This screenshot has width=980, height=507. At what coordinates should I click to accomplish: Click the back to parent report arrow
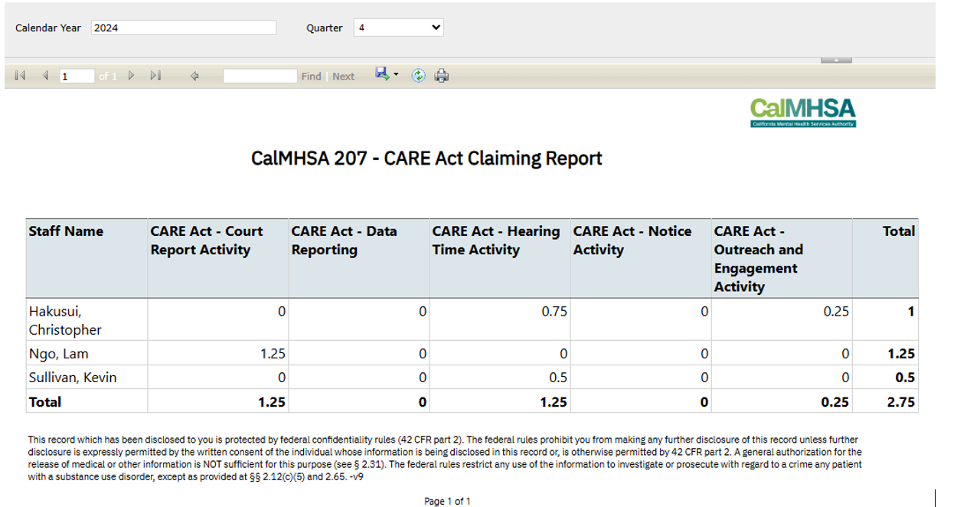194,76
